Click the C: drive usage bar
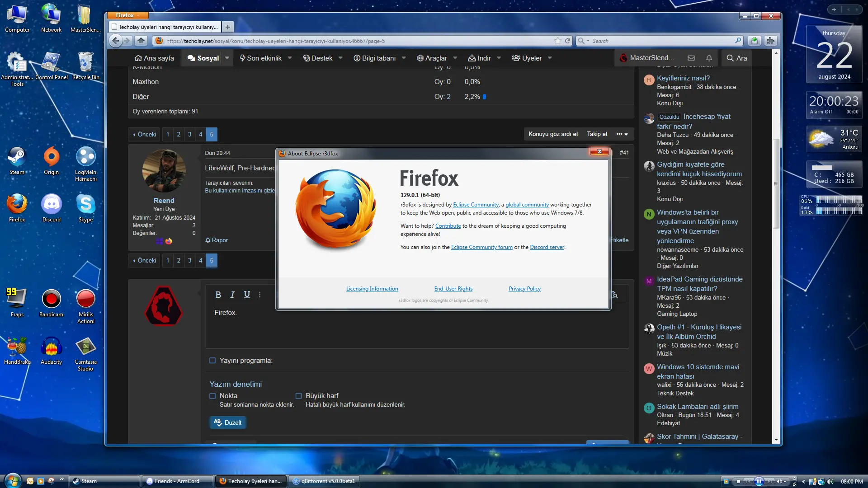This screenshot has height=488, width=868. click(823, 168)
